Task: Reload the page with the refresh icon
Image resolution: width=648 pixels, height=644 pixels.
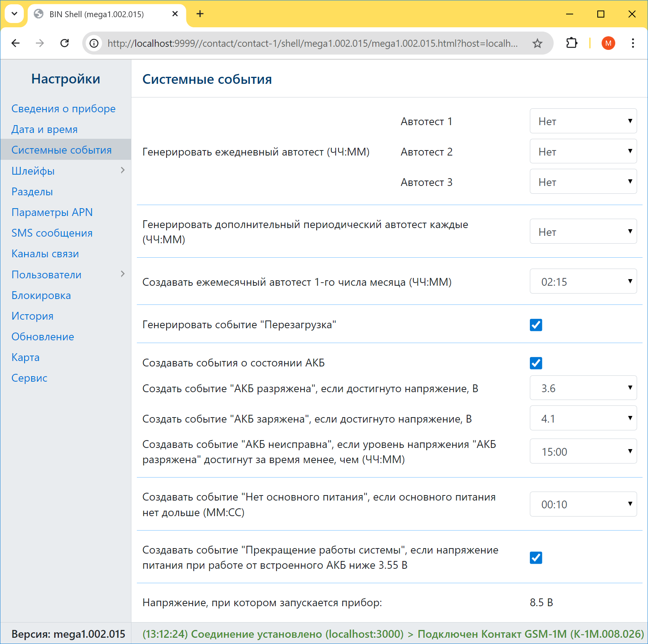Action: click(x=65, y=43)
